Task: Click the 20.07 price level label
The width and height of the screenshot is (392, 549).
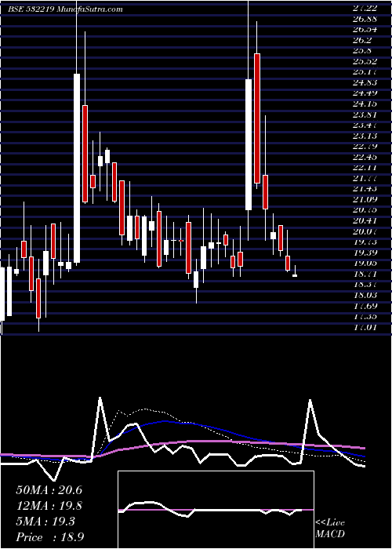Action: [x=365, y=231]
